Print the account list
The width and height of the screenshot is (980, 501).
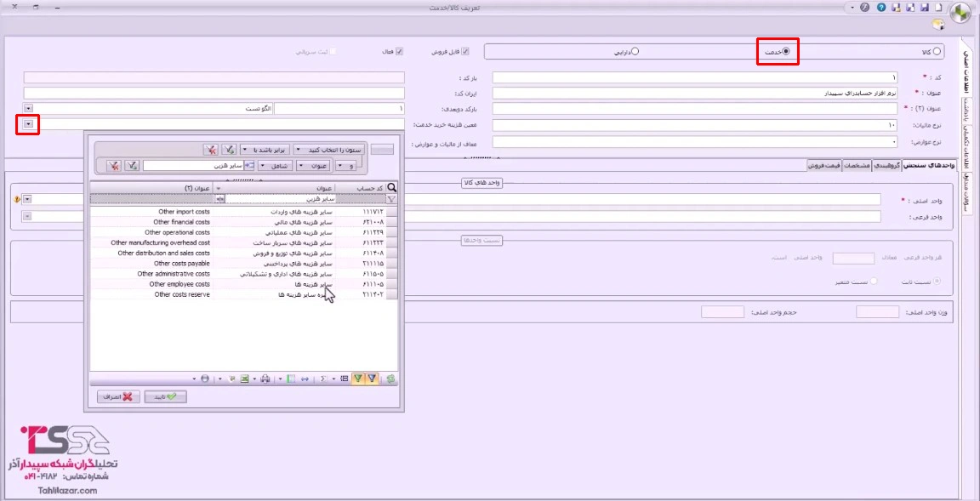265,379
